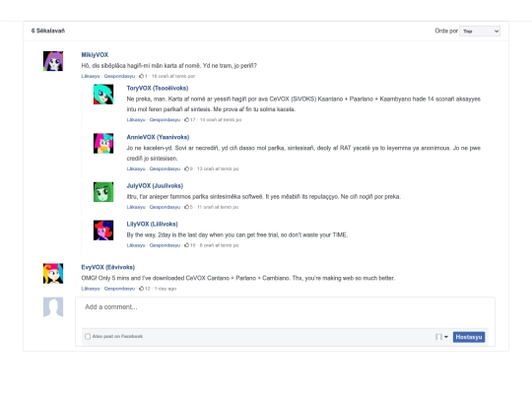Reply to EvyVOX via Qespondasyu

(x=119, y=289)
